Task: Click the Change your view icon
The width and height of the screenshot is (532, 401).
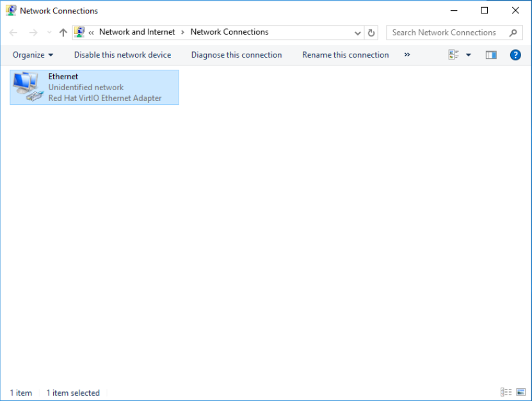Action: point(454,55)
